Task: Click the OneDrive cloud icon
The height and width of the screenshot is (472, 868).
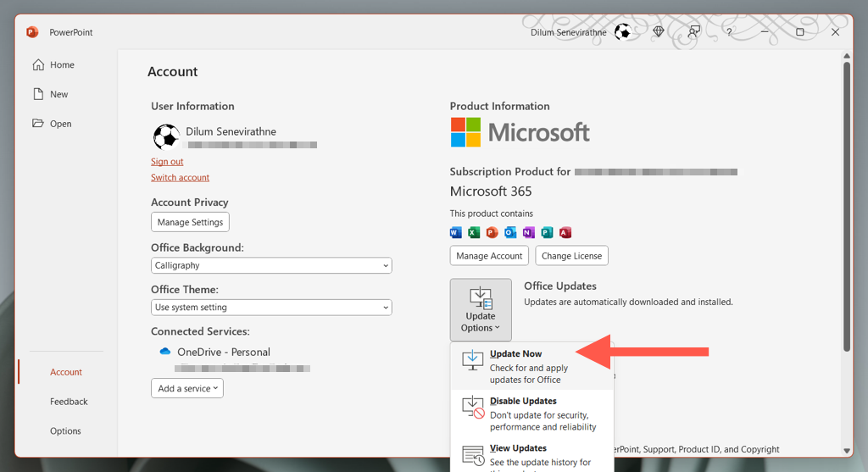Action: (x=165, y=352)
